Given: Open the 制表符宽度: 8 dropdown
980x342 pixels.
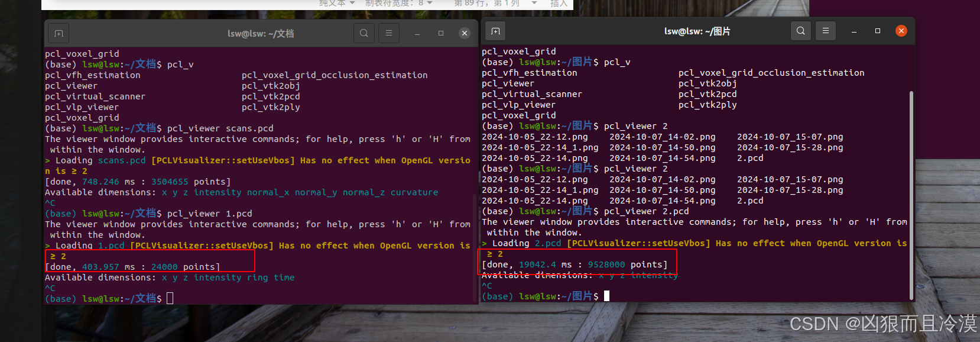Looking at the screenshot, I should pos(399,4).
